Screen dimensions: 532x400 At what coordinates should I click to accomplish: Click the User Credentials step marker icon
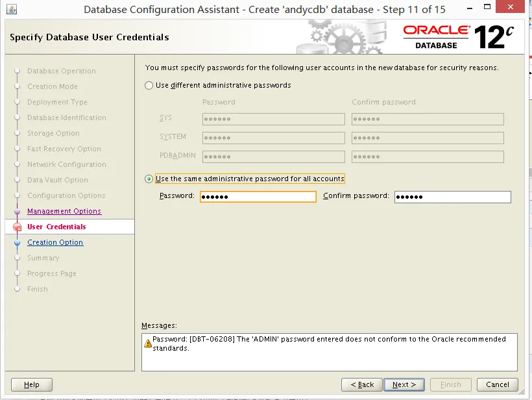pyautogui.click(x=17, y=227)
